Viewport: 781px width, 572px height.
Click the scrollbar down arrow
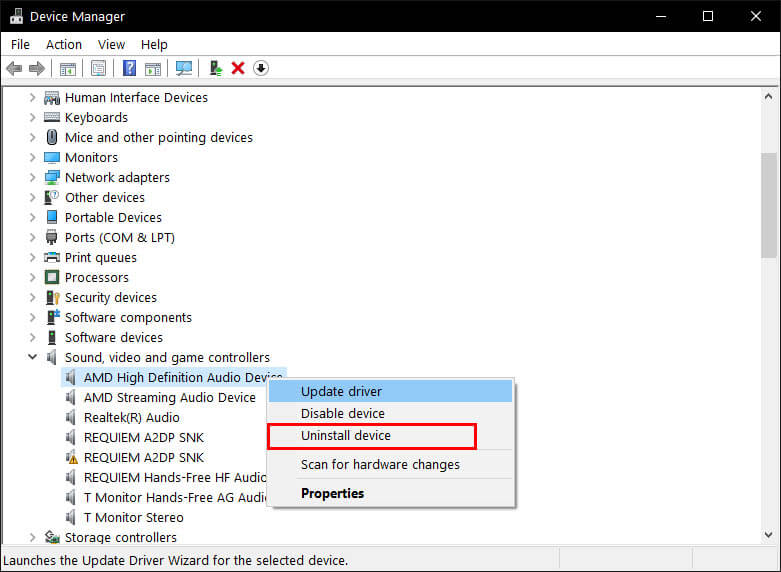[769, 535]
